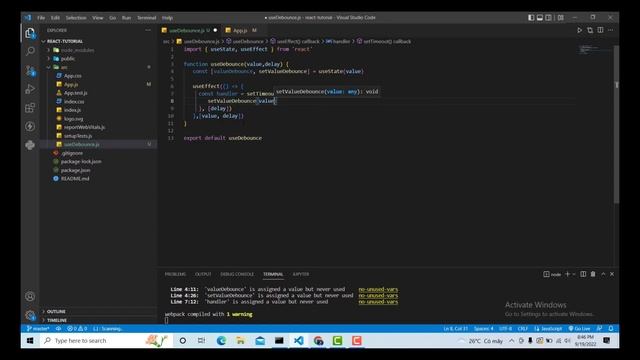Click the feedback icon in status bar

coord(599,329)
